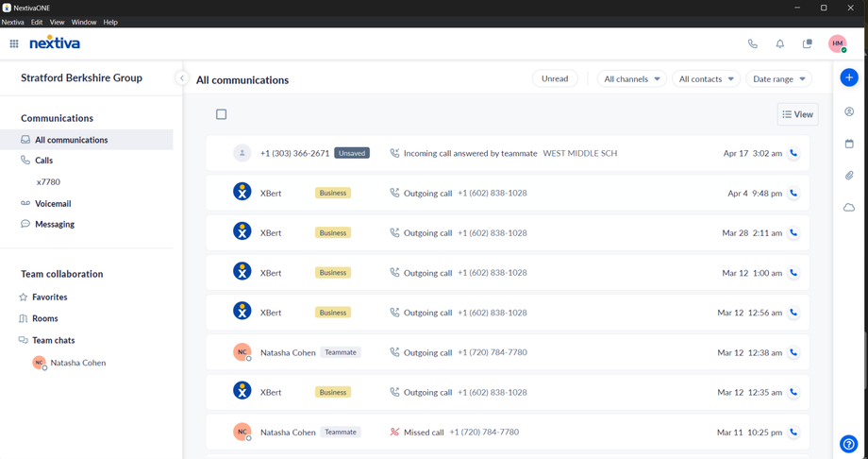Click the cloud icon in right sidebar
This screenshot has height=459, width=868.
coord(848,208)
